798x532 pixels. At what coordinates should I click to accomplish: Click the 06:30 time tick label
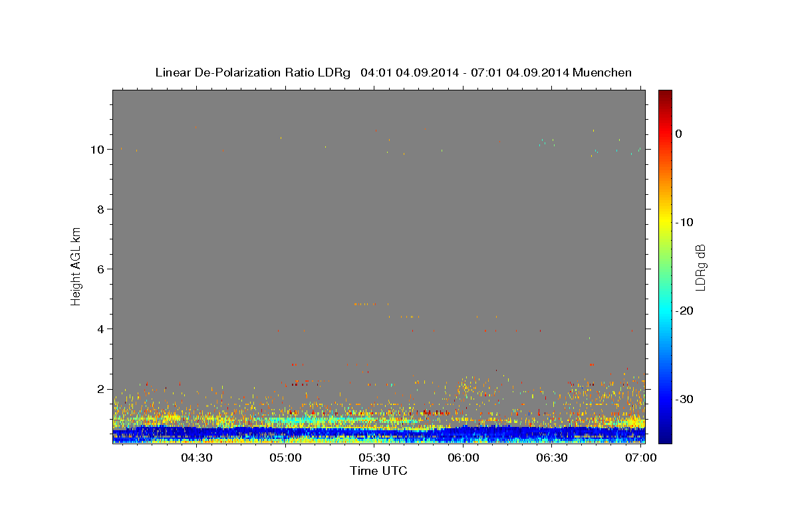click(552, 458)
